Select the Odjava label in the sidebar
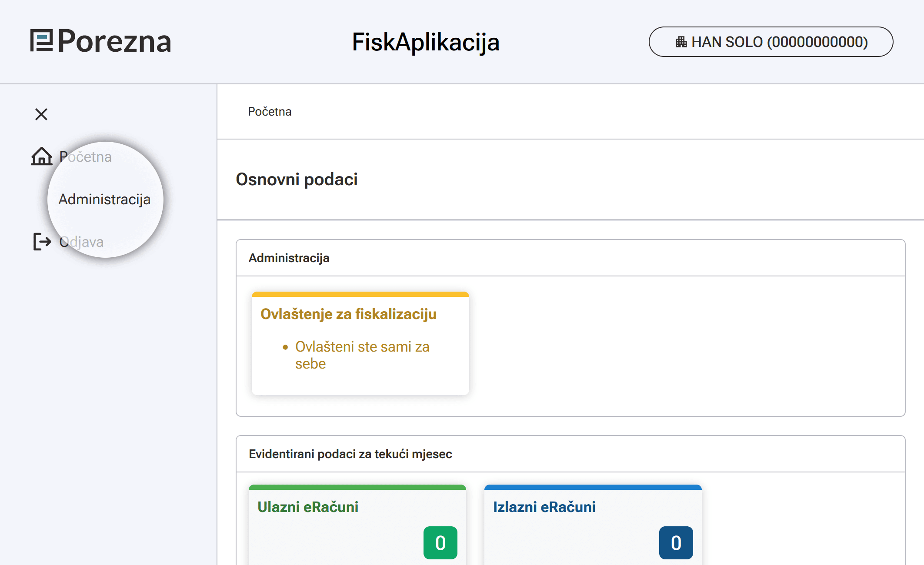This screenshot has width=924, height=565. pyautogui.click(x=82, y=242)
